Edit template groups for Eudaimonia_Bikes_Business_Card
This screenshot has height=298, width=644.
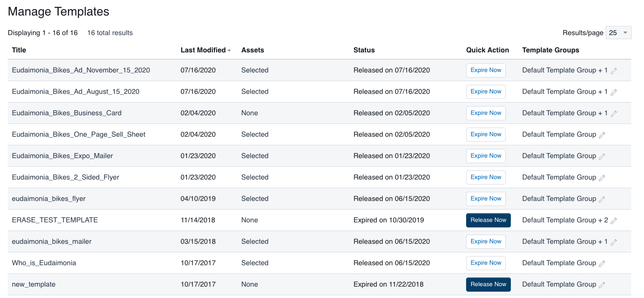(613, 113)
